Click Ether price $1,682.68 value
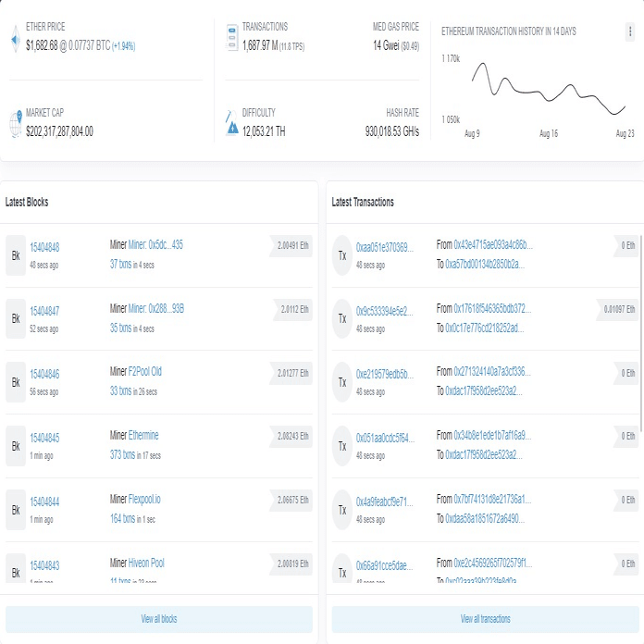This screenshot has width=644, height=644. click(x=42, y=45)
